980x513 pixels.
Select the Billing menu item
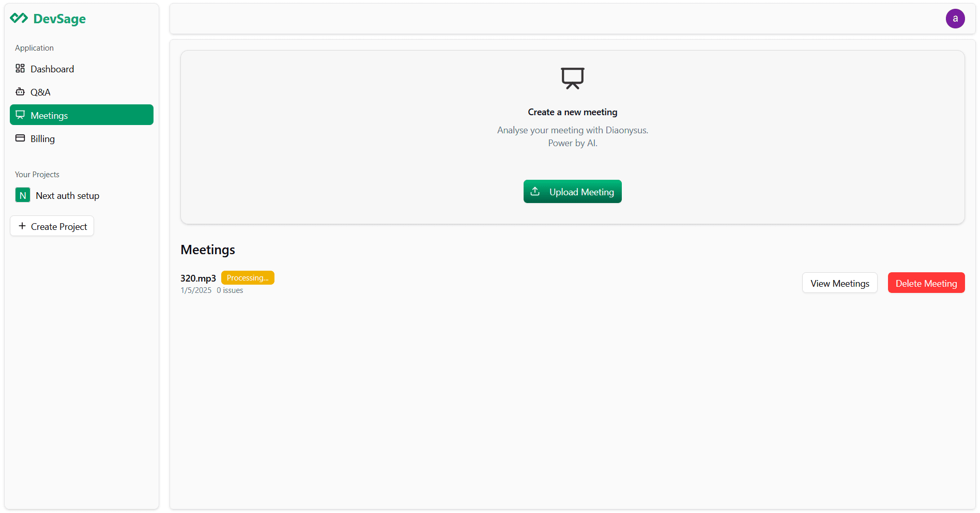tap(42, 139)
